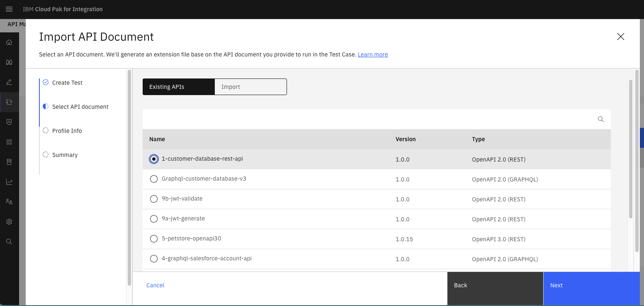
Task: Select the 9b-jwt-validate radio button
Action: [x=154, y=199]
